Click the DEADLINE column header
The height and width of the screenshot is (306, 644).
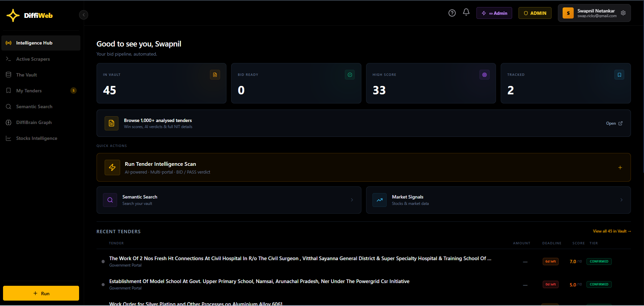(552, 243)
